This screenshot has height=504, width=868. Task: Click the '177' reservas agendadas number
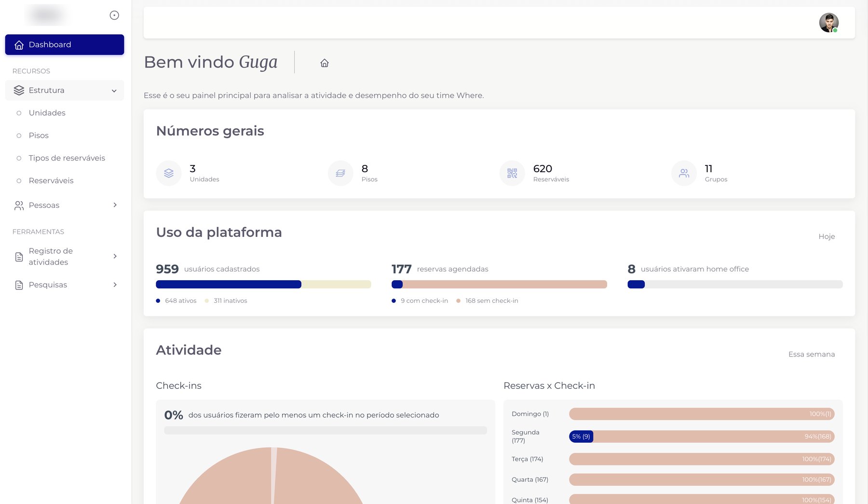point(401,269)
